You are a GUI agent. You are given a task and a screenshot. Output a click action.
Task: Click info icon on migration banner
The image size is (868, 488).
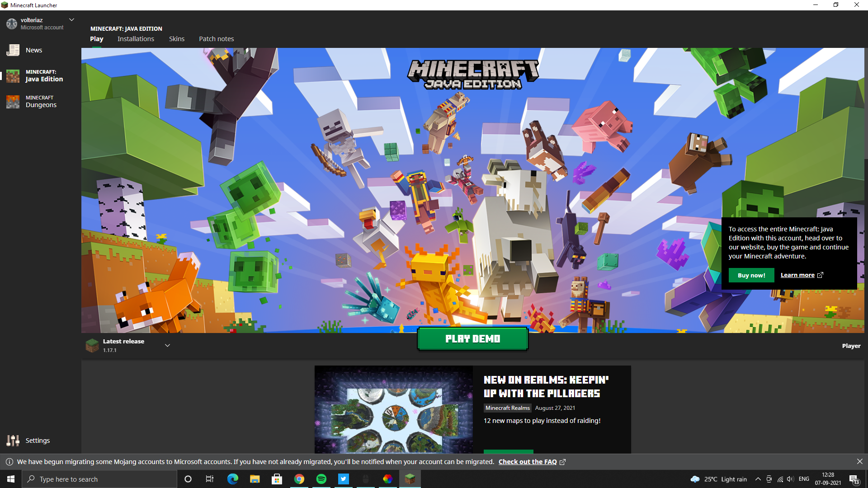point(9,462)
